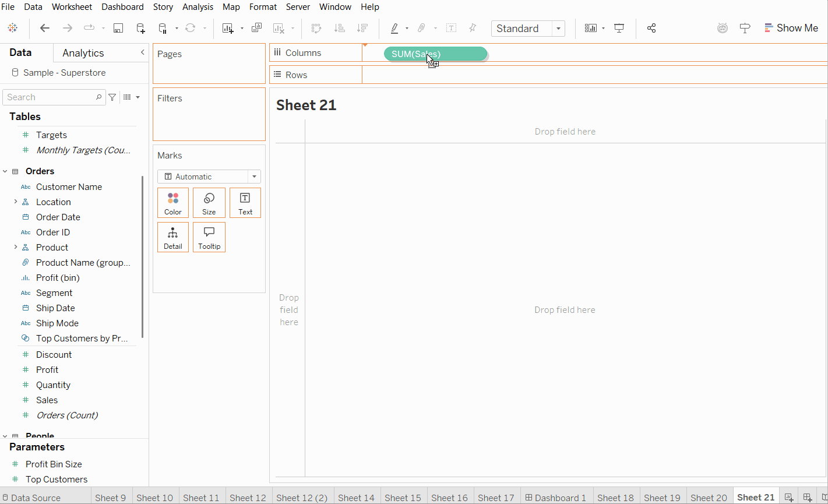Click the filter icon beside the search box
Screen dimensions: 828x504
[112, 97]
